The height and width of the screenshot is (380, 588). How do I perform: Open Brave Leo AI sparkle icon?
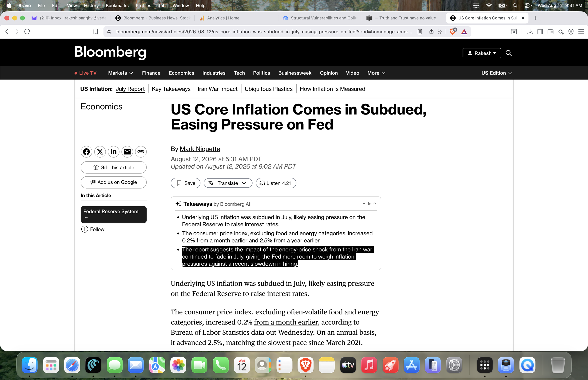tap(561, 32)
